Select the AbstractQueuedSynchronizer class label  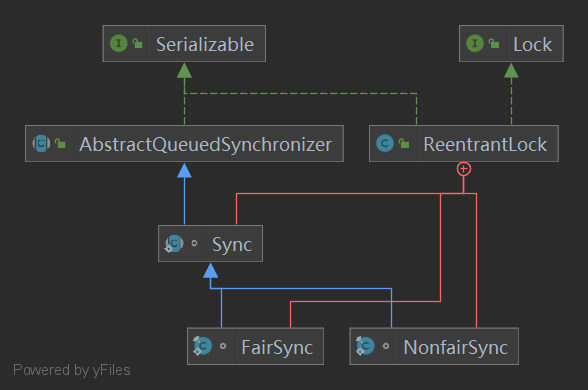(x=206, y=145)
